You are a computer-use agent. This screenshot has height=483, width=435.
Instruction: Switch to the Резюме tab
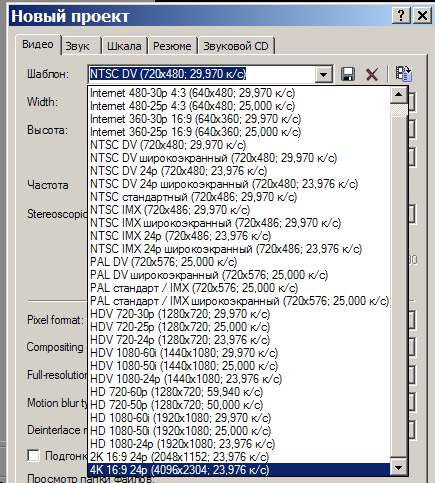coord(172,46)
